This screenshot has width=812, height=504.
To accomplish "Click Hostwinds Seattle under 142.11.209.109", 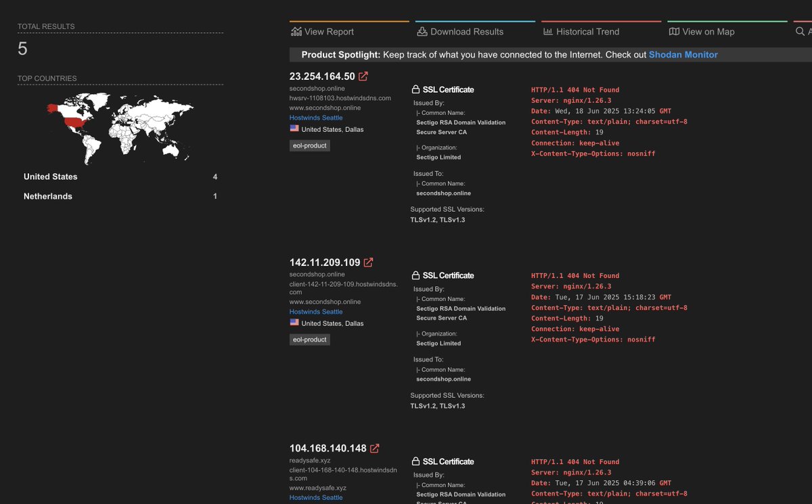I will pyautogui.click(x=316, y=312).
